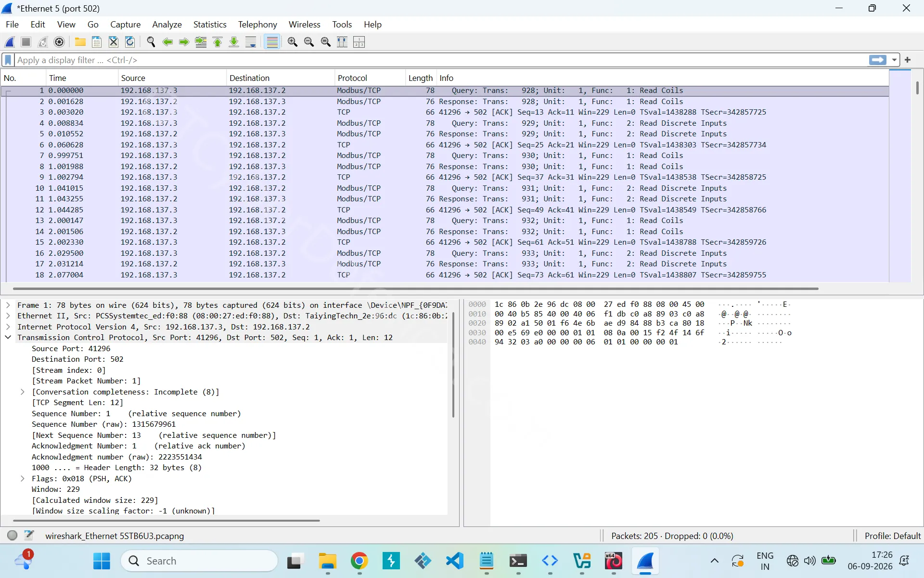Edit capture file properties pencil icon
This screenshot has height=578, width=924.
point(29,535)
